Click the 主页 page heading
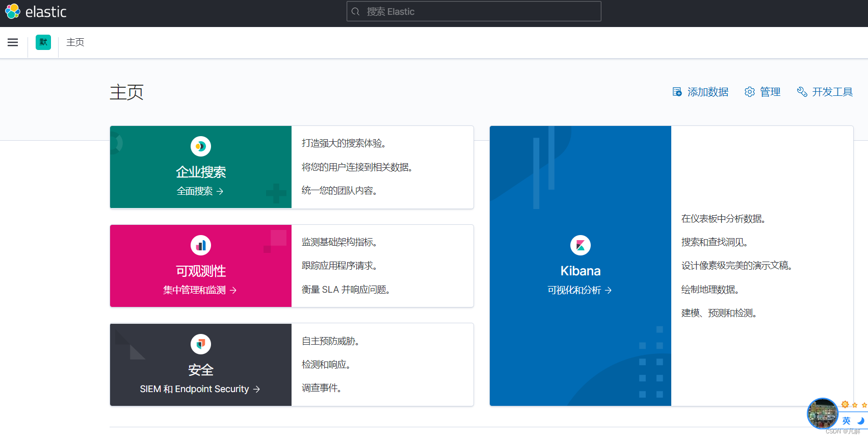 pos(127,92)
